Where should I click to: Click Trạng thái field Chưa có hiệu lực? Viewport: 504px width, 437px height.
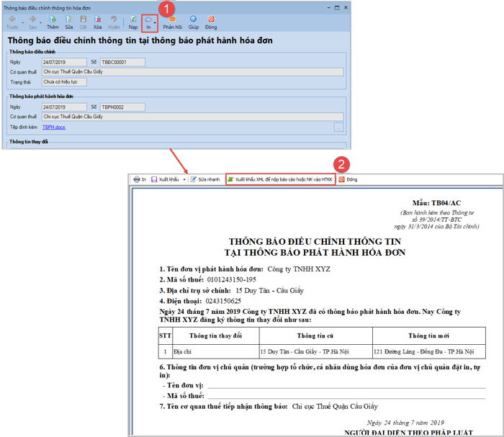coord(64,82)
